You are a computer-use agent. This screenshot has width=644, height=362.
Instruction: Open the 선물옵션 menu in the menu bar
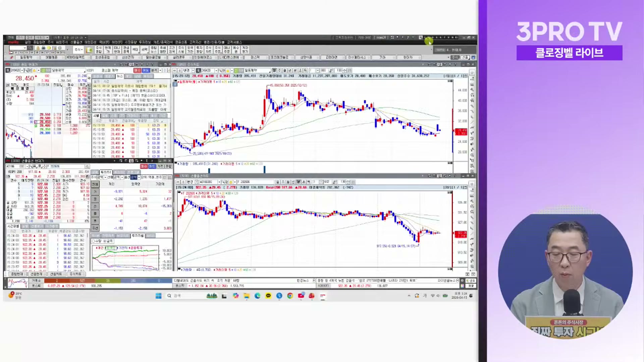[76, 42]
